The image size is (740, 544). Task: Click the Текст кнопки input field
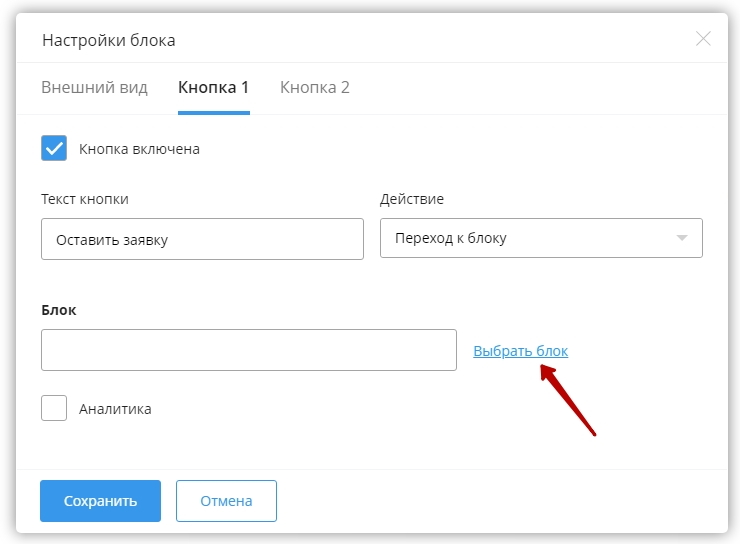click(x=202, y=239)
